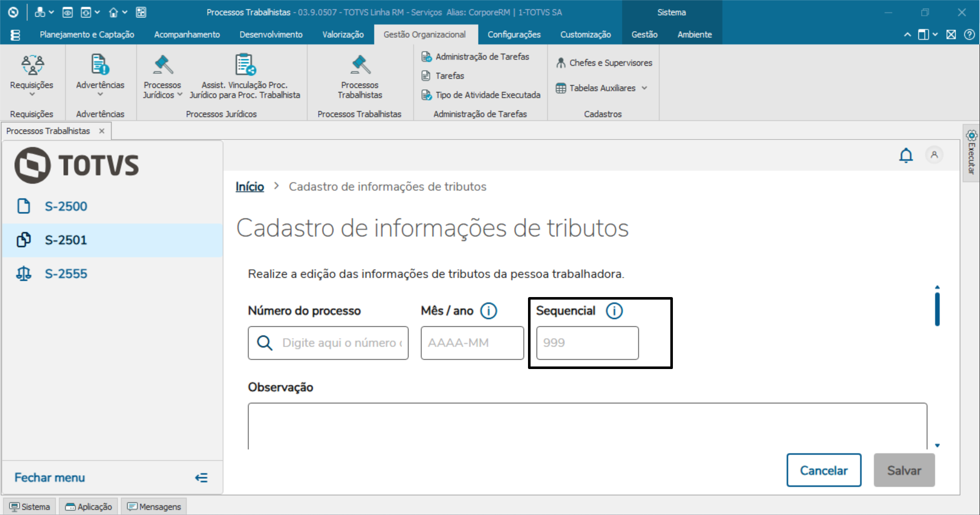Switch to Valorização tab
Viewport: 980px width, 515px height.
click(x=343, y=35)
